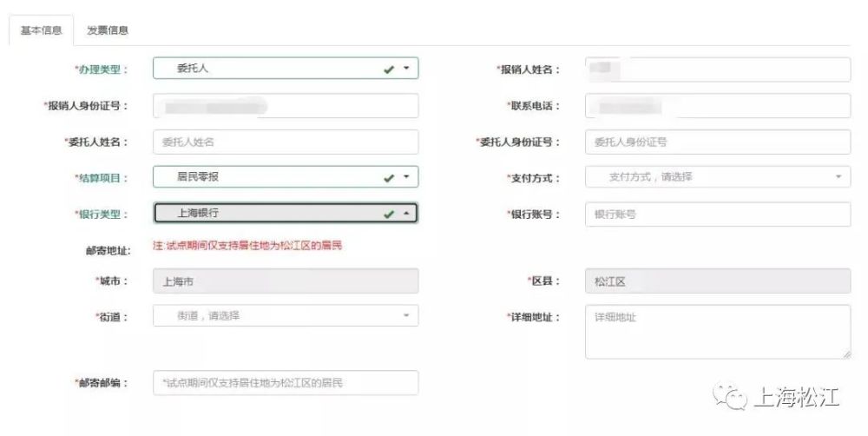Click the disabled 城市 field 上海市
868x436 pixels.
286,281
